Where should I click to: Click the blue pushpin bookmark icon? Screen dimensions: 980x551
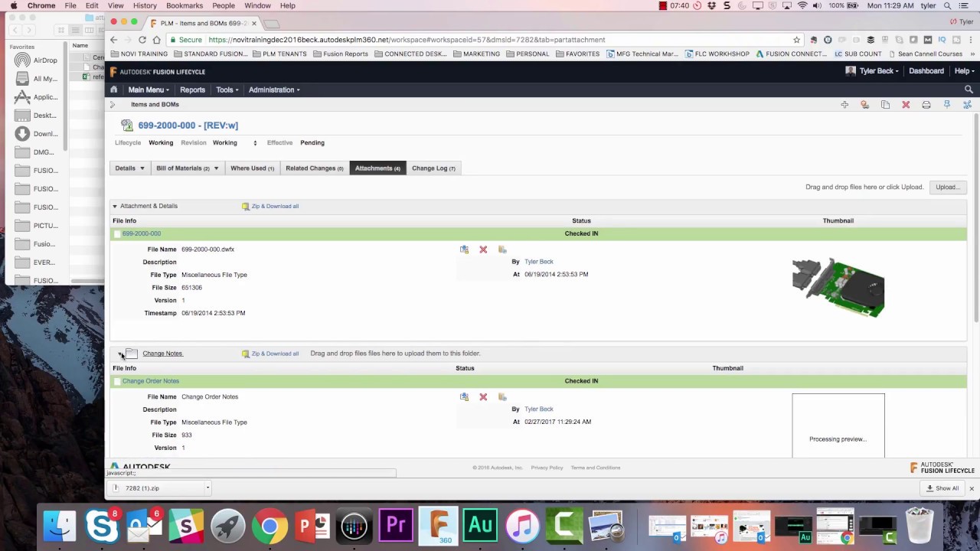[947, 105]
